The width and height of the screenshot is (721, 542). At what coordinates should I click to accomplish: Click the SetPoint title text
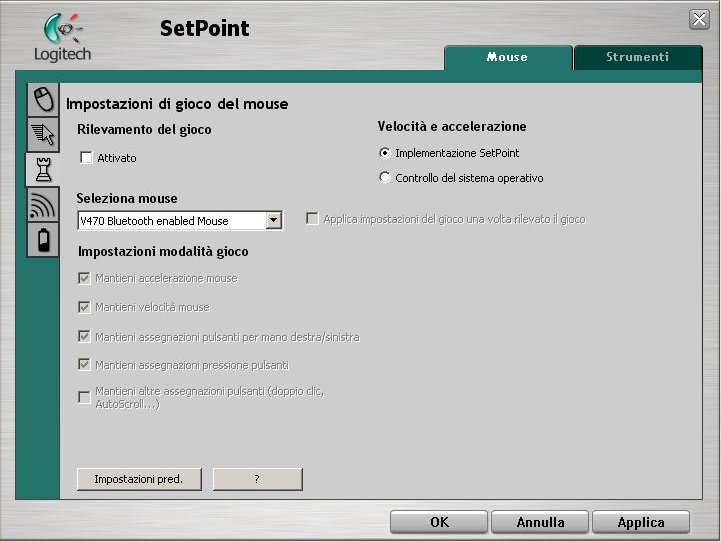(205, 29)
